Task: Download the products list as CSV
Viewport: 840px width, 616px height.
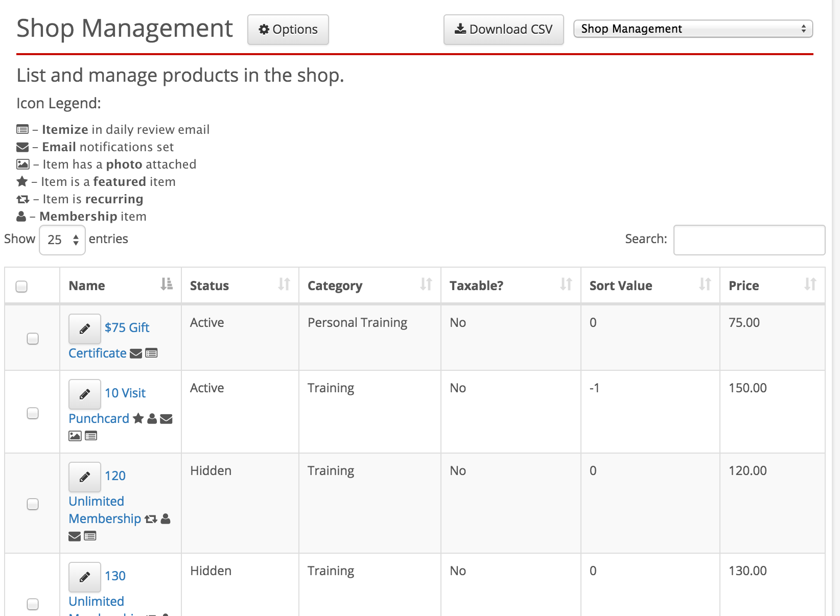Action: tap(503, 29)
